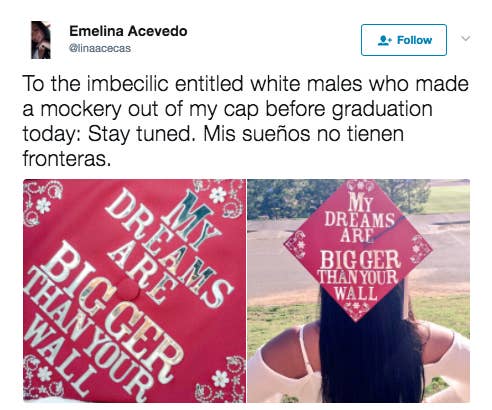
Task: Follow Emelina Acevedo
Action: coord(404,40)
